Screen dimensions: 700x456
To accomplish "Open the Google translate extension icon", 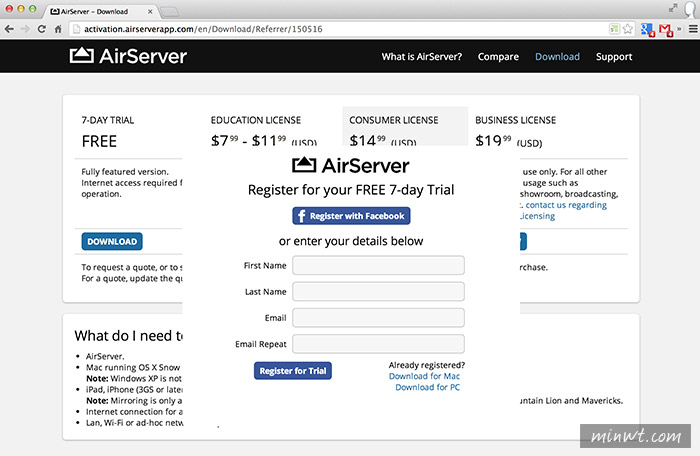I will pos(647,30).
